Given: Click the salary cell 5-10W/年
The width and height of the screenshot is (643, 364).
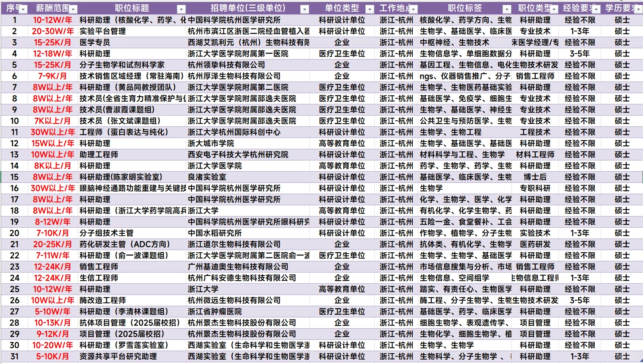Looking at the screenshot, I should click(x=53, y=311).
